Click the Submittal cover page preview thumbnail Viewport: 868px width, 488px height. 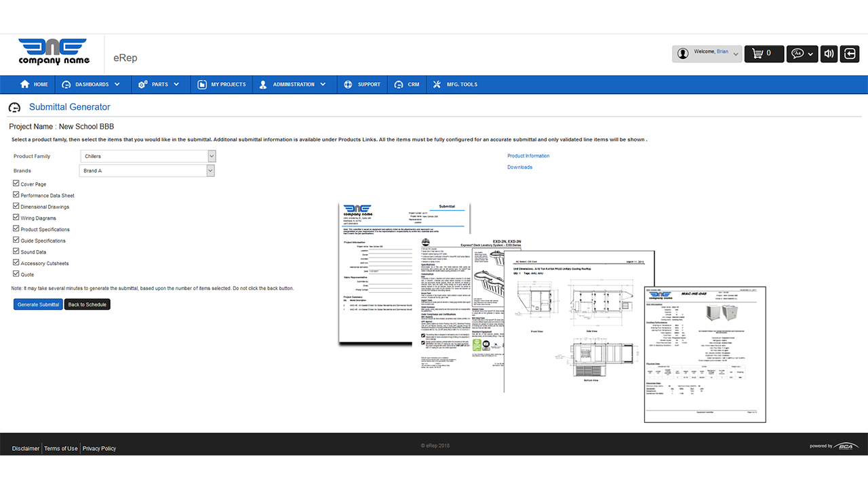(404, 272)
